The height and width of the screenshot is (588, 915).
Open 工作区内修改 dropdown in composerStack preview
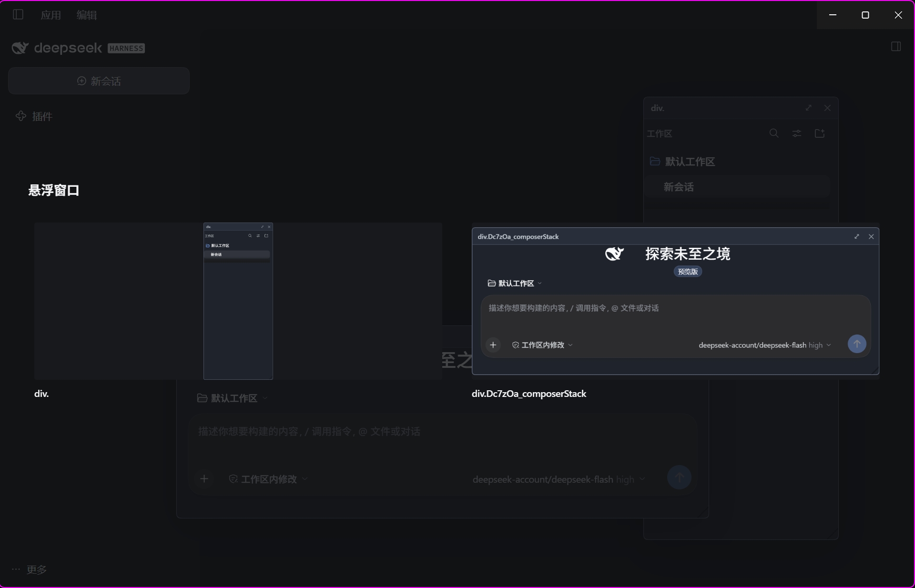coord(542,345)
